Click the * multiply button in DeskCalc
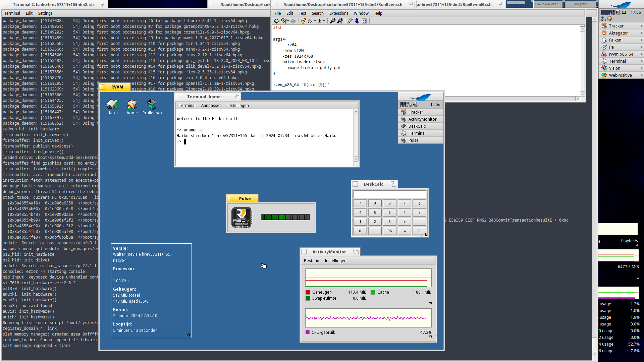The image size is (644, 362). tap(405, 213)
